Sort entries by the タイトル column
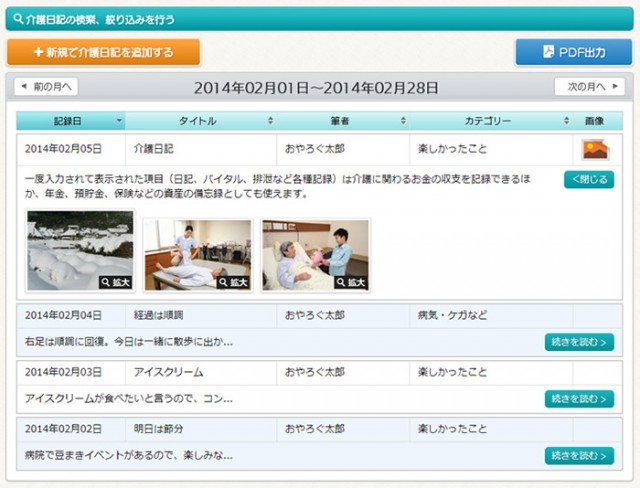 click(200, 121)
